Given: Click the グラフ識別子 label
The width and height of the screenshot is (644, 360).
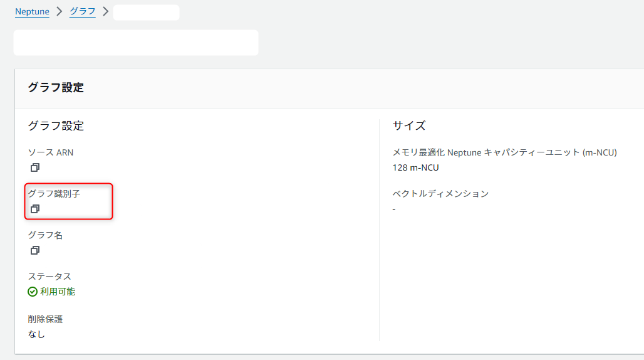Looking at the screenshot, I should click(55, 194).
